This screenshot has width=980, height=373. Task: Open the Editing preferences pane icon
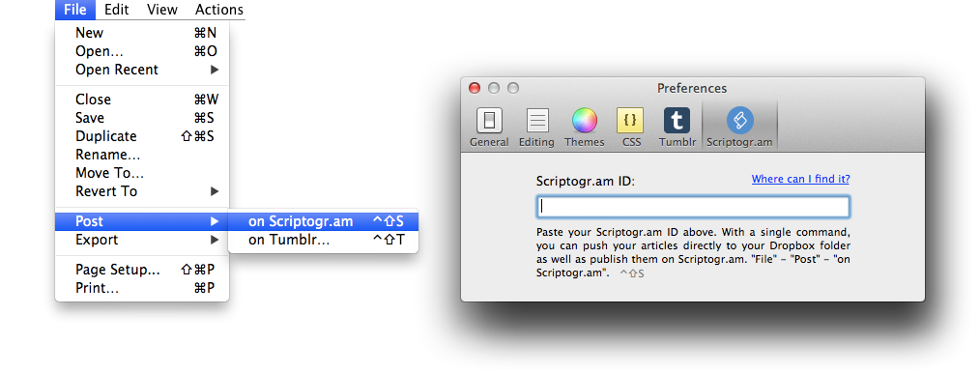(x=537, y=121)
